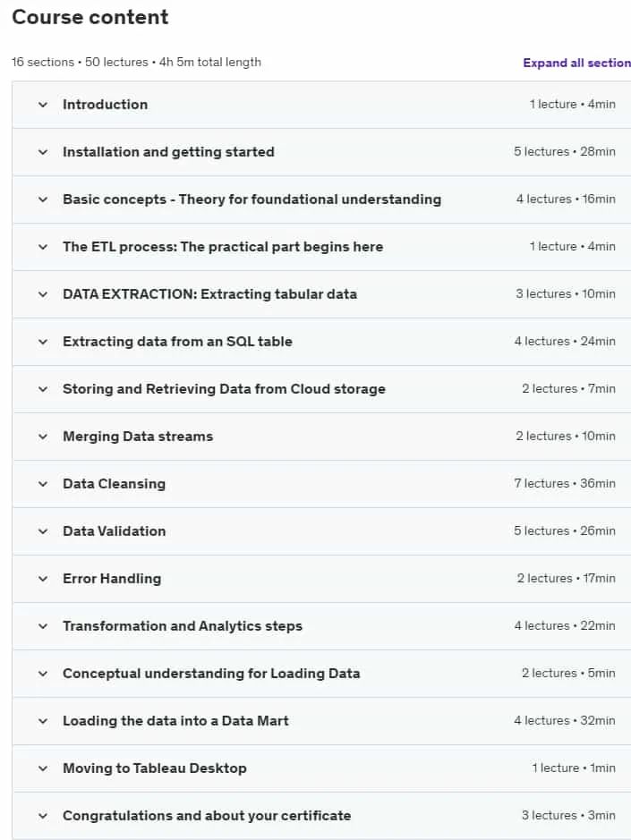631x840 pixels.
Task: Expand Data Cleansing chevron icon
Action: pyautogui.click(x=43, y=484)
